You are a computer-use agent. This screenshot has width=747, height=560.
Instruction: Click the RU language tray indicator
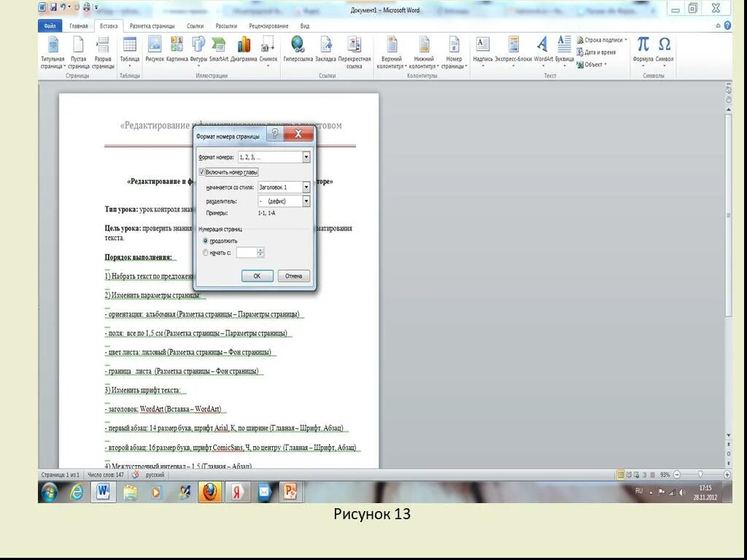tap(639, 491)
